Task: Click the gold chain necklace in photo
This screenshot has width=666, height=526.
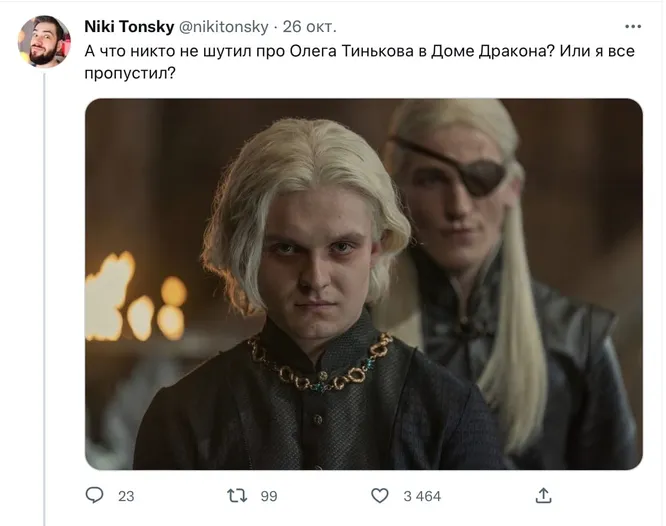Action: pyautogui.click(x=321, y=366)
